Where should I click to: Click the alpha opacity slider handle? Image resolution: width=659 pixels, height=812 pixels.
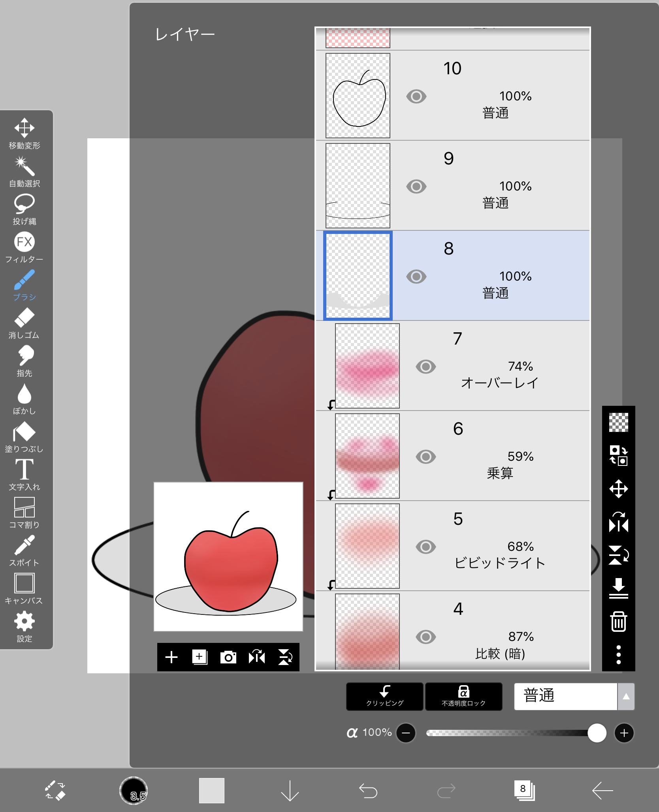[x=597, y=733]
